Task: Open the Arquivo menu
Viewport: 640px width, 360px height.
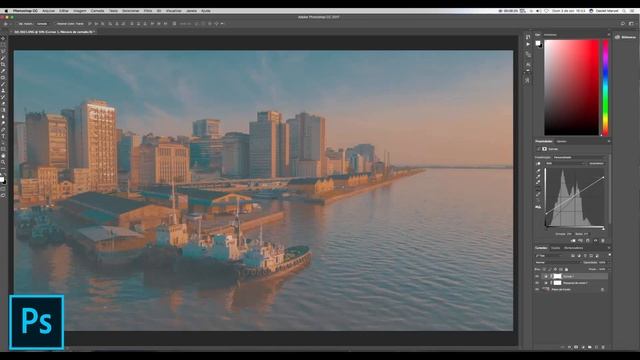Action: pyautogui.click(x=49, y=11)
